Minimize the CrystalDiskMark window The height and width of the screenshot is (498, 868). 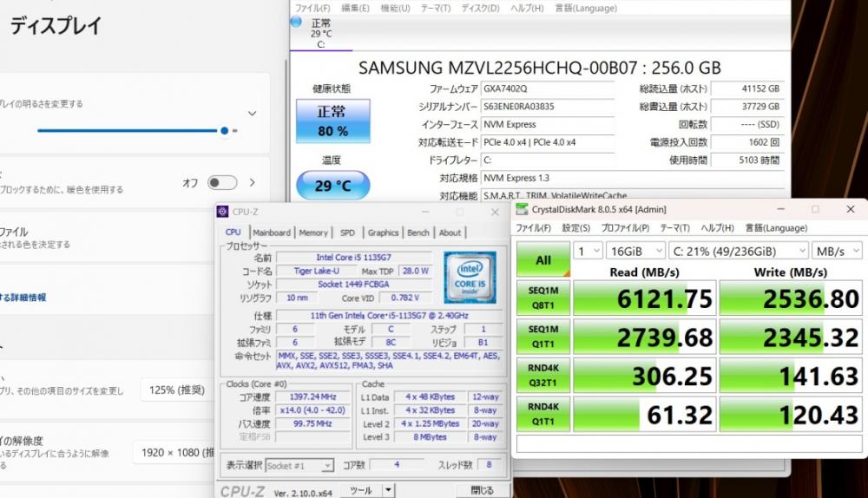click(x=780, y=209)
